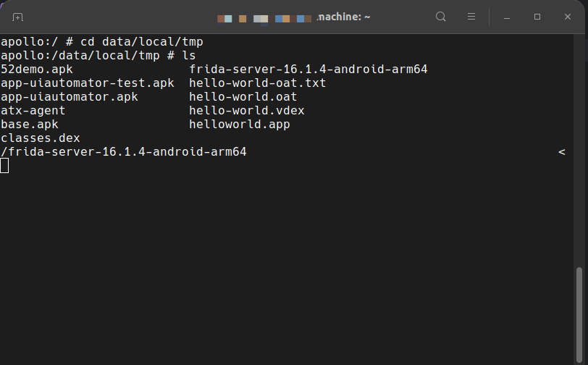Click the line-overflow '<' indicator
This screenshot has width=588, height=365.
coord(561,152)
